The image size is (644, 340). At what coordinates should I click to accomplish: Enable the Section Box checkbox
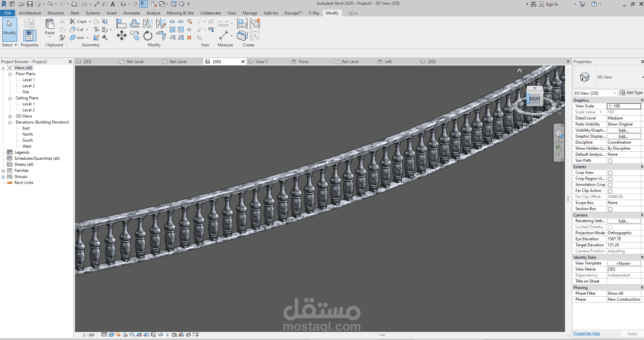610,209
